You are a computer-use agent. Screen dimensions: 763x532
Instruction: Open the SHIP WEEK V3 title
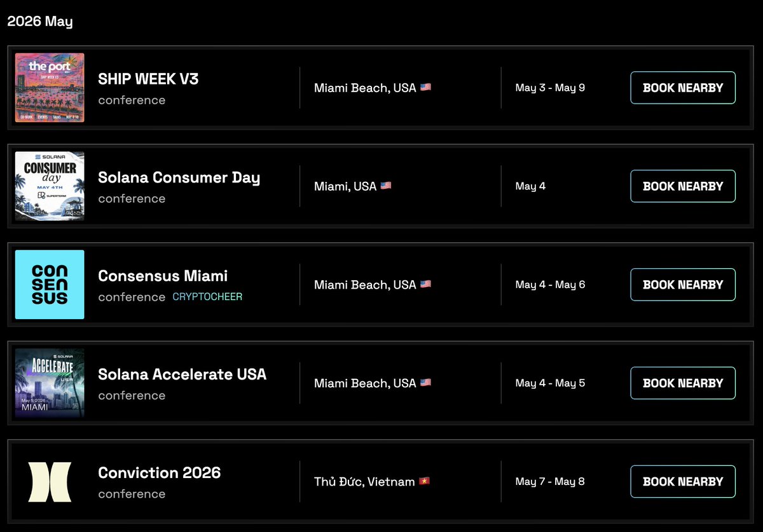pos(148,79)
